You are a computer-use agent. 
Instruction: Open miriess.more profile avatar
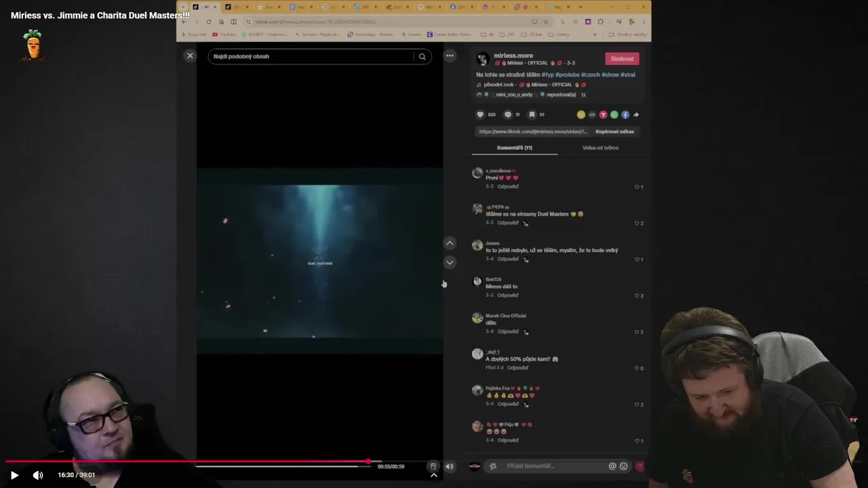[x=483, y=59]
